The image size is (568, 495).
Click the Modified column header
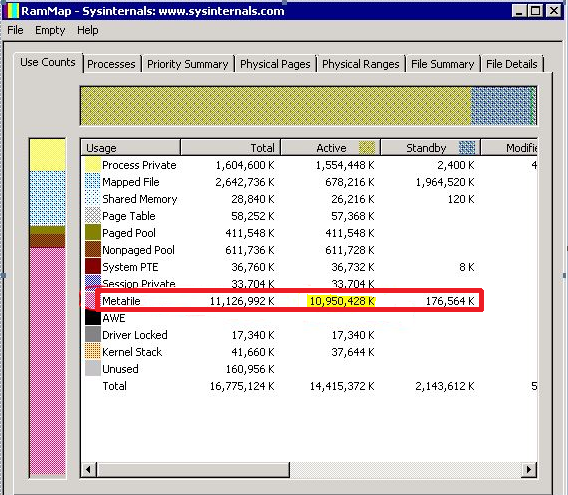509,148
